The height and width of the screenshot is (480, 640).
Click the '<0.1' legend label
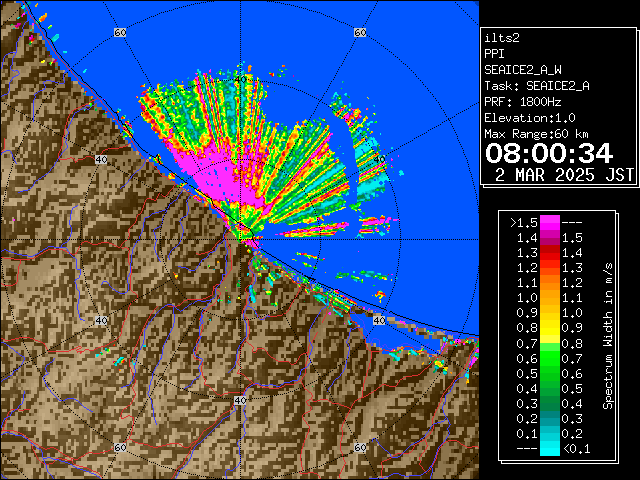[x=577, y=449]
